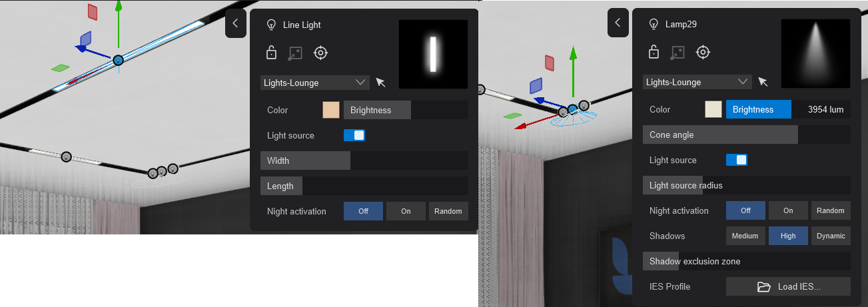This screenshot has height=307, width=868.
Task: Open the Lamp29 color swatch
Action: pyautogui.click(x=713, y=109)
